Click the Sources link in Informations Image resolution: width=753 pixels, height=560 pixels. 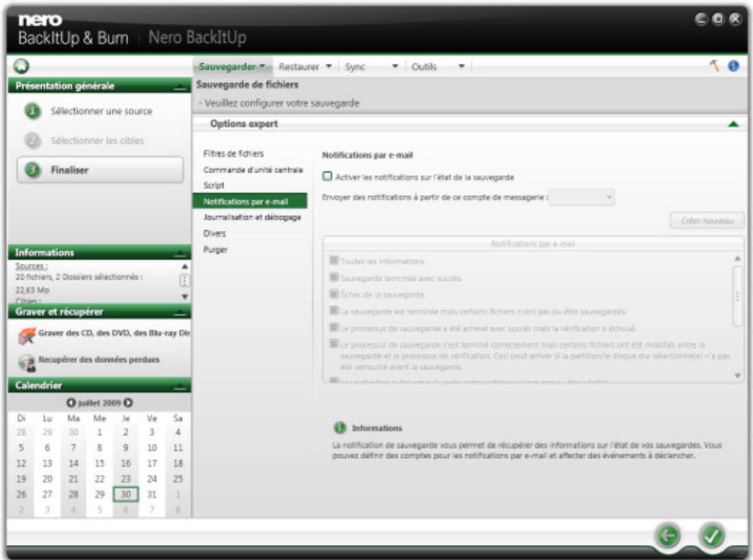(x=32, y=267)
